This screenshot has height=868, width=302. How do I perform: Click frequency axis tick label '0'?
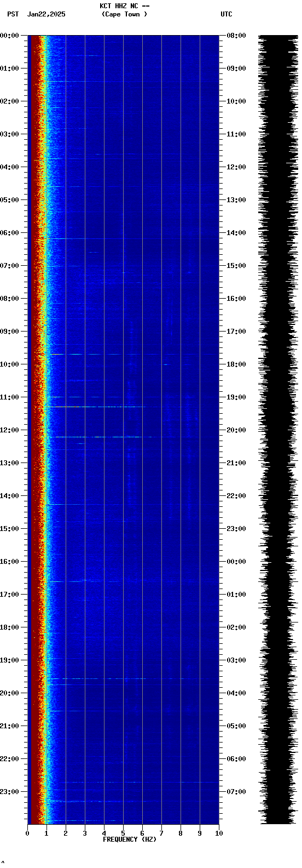click(27, 833)
